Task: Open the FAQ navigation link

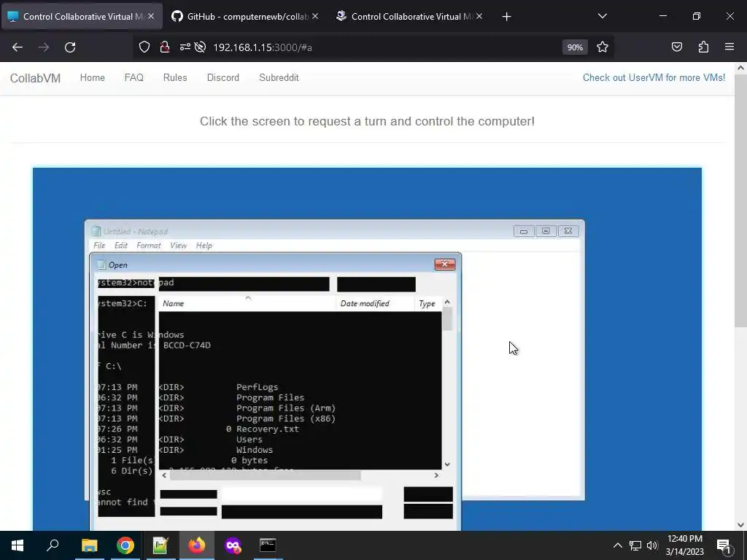Action: pos(134,77)
